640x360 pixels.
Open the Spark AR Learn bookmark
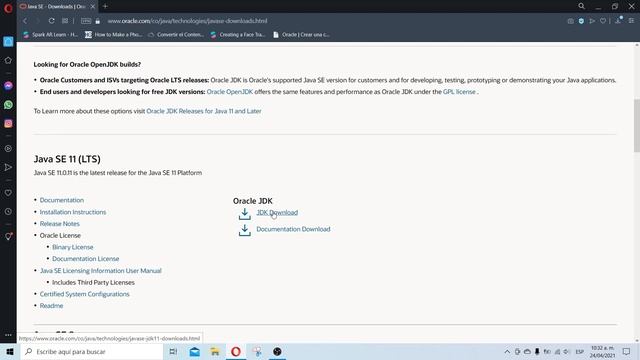click(50, 35)
